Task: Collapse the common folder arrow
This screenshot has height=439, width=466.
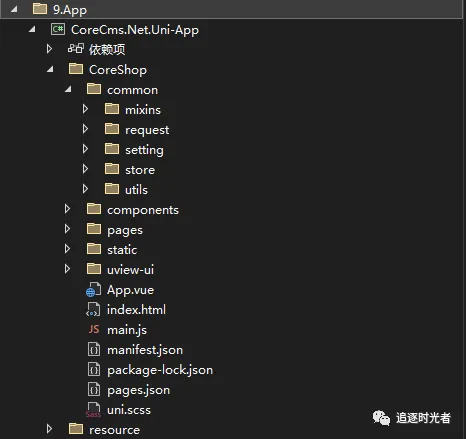Action: [x=68, y=89]
